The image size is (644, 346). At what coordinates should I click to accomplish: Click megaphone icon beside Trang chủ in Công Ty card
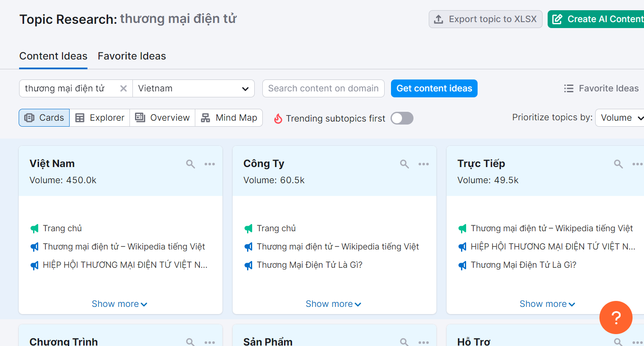click(x=248, y=229)
